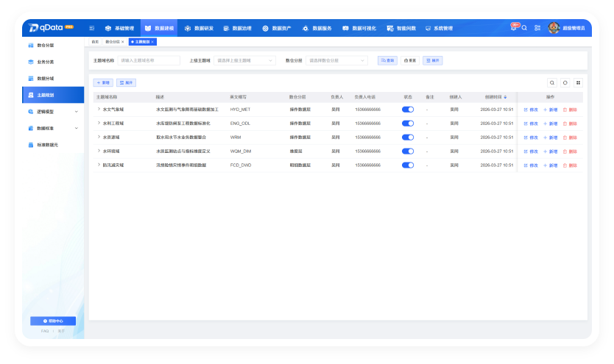Toggle status switch for 防汛减灾域
614x364 pixels.
408,165
